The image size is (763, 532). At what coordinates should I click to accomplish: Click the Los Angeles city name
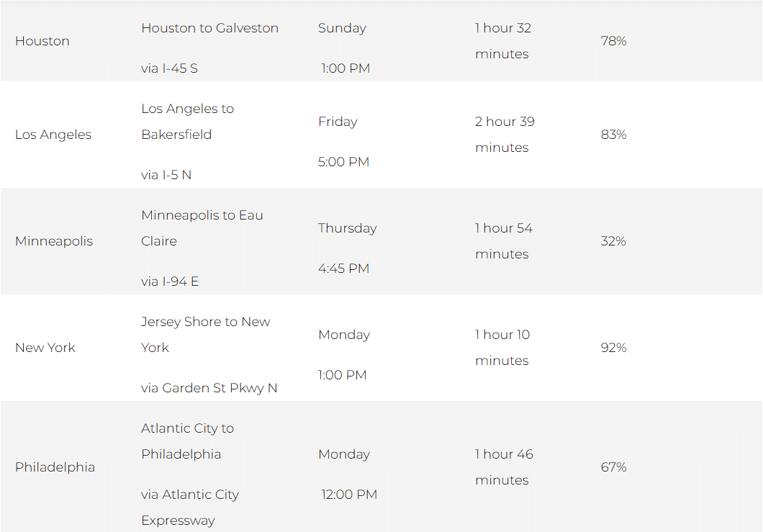coord(53,135)
